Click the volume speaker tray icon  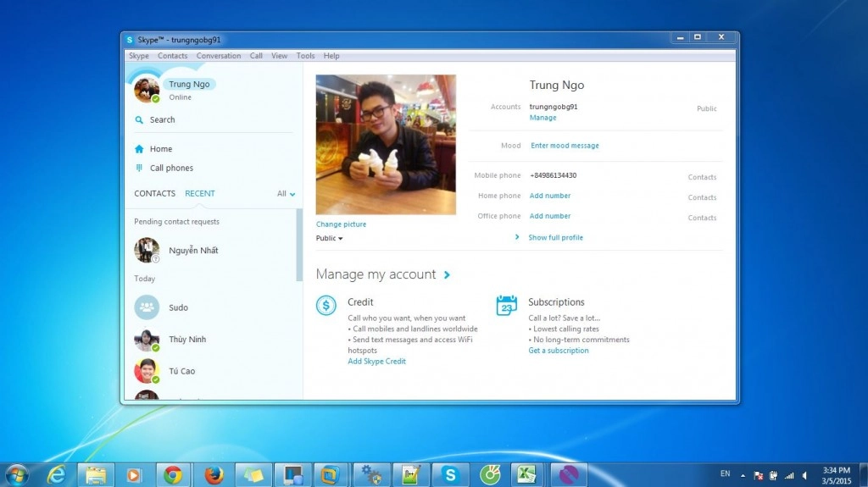(805, 475)
